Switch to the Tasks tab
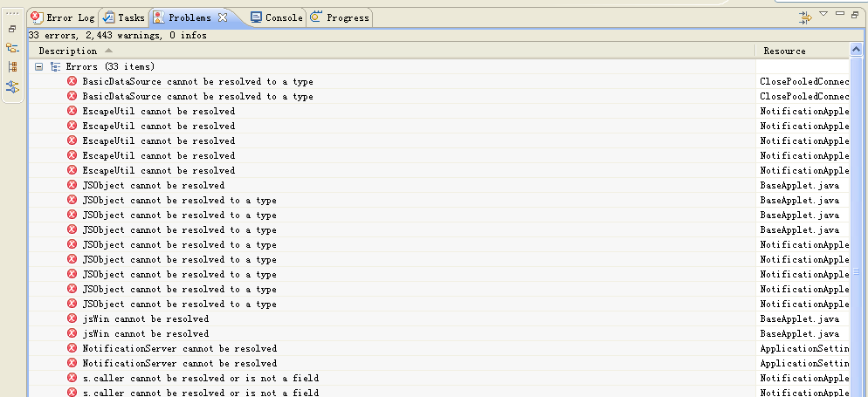The image size is (868, 397). (124, 17)
